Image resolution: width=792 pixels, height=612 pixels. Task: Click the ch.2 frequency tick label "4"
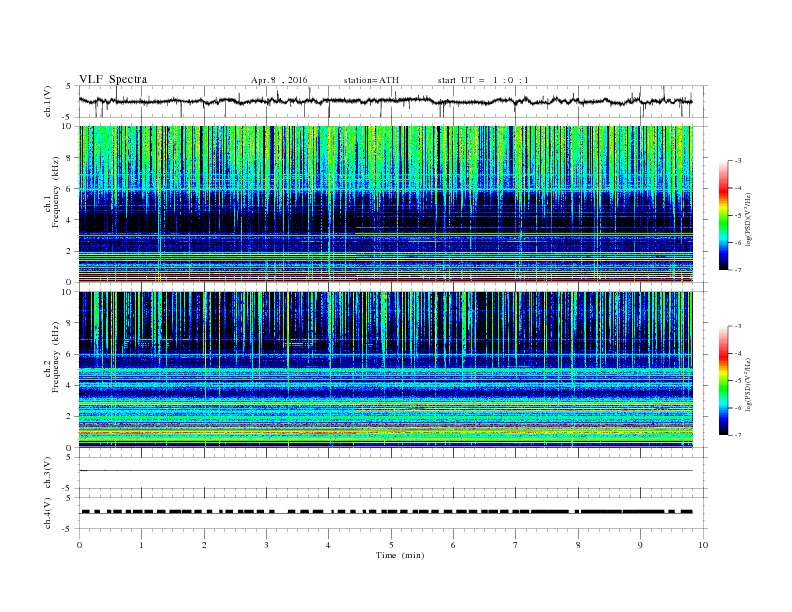pos(70,385)
